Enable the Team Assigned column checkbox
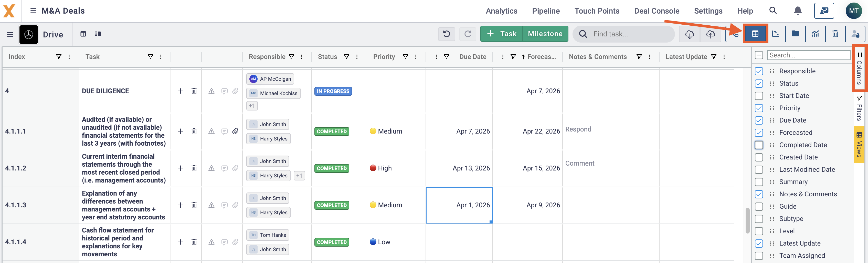The height and width of the screenshot is (263, 868). 759,256
